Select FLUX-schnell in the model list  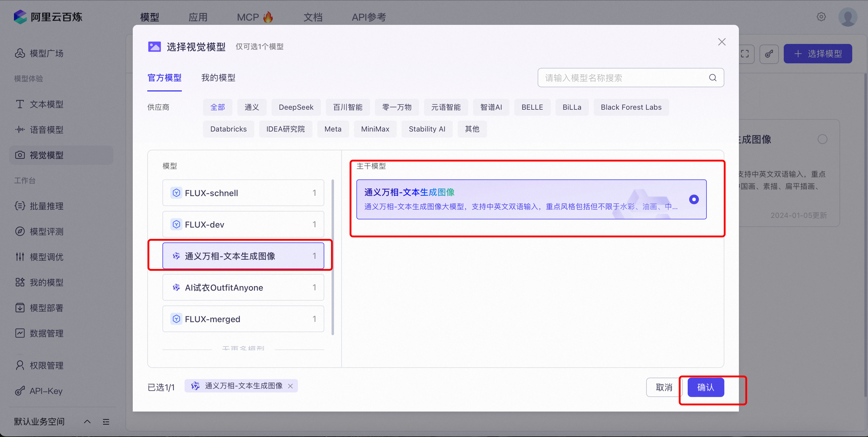pos(243,193)
